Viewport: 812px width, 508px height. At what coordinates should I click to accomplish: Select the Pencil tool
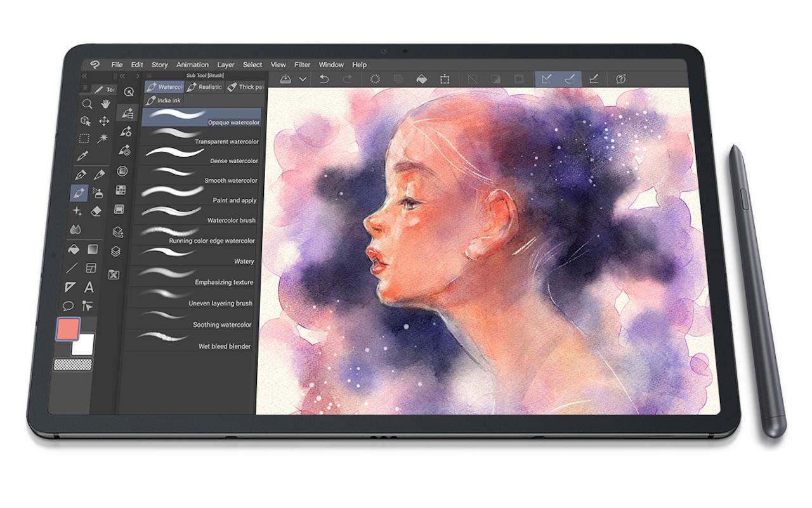(100, 175)
